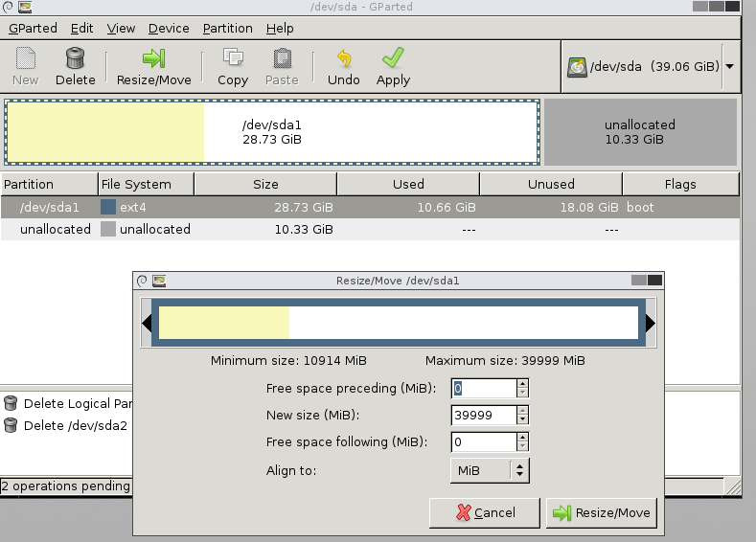
Task: Click the Debian swirl icon in main title bar
Action: pyautogui.click(x=8, y=7)
